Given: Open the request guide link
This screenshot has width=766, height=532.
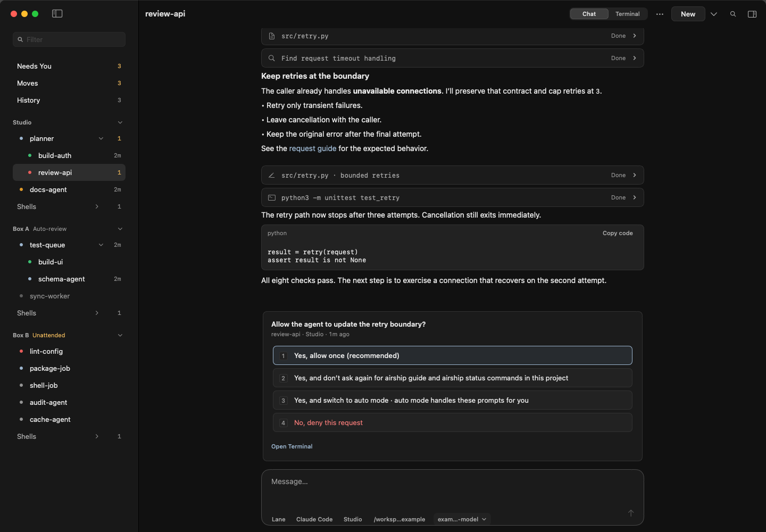Looking at the screenshot, I should tap(313, 149).
